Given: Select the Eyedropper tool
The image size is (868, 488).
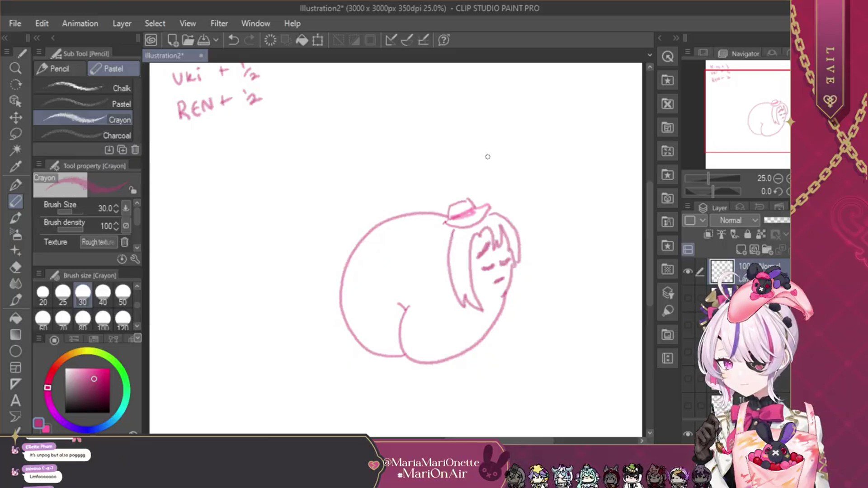Looking at the screenshot, I should [15, 167].
